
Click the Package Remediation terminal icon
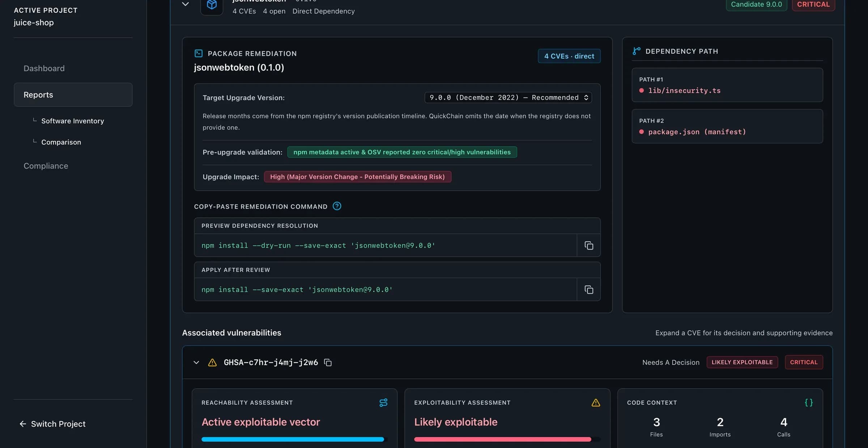(x=199, y=53)
